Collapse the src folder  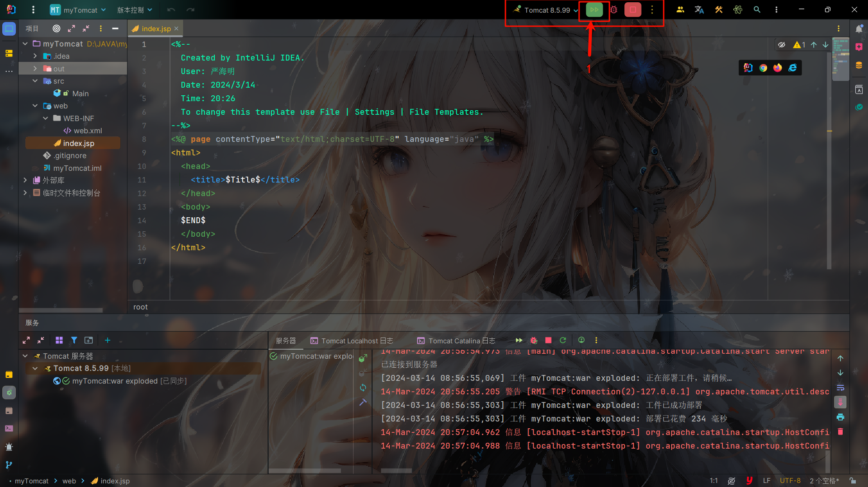[x=35, y=81]
